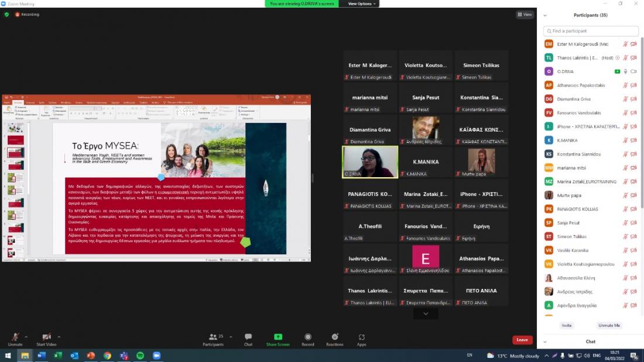Click the green Share Screen icon
Viewport: 644px width, 362px height.
[278, 337]
